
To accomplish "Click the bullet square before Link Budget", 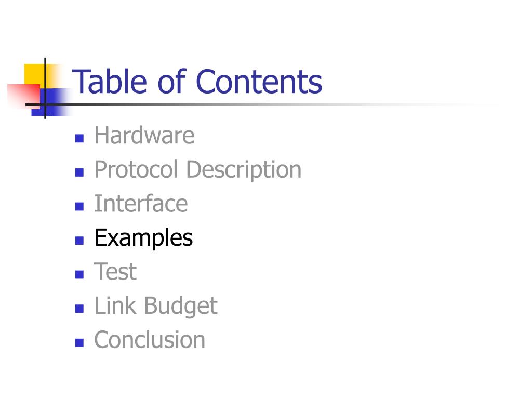I will coord(79,309).
